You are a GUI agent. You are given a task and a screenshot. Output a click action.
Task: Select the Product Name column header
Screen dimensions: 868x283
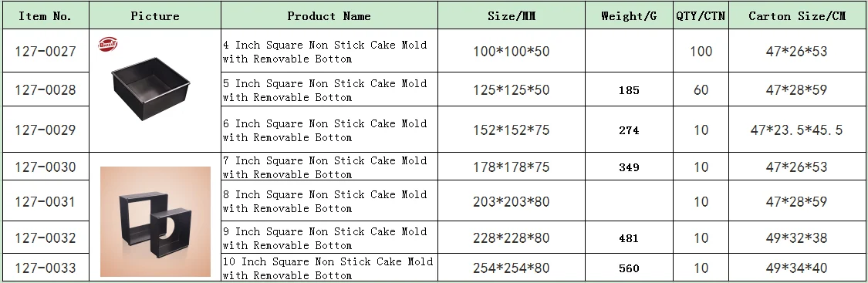pos(329,15)
